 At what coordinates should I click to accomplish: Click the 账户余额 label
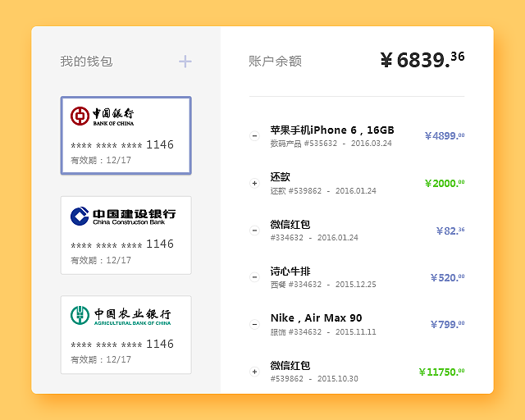click(275, 62)
